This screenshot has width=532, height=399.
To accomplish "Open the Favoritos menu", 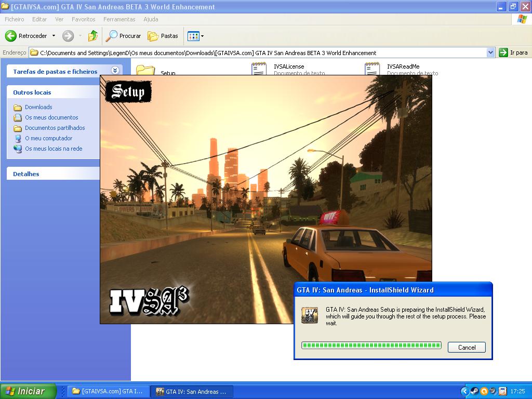I will pos(83,19).
